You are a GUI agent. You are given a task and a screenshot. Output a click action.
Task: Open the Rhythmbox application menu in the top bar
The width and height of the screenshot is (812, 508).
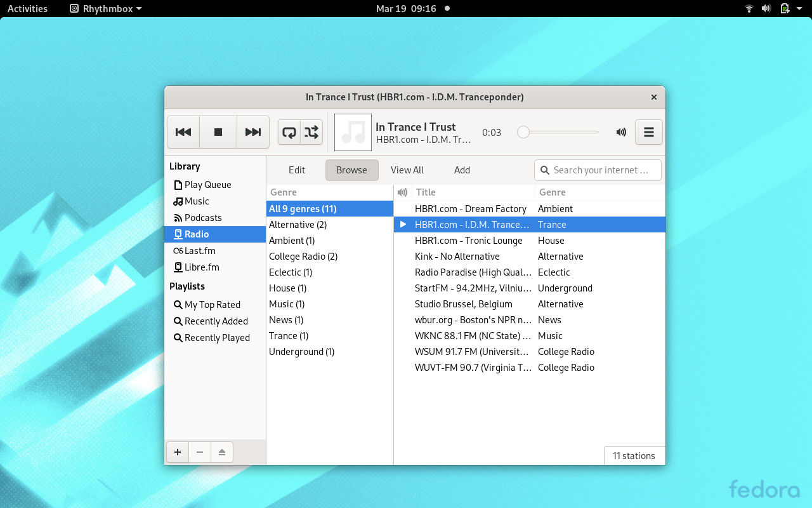[x=105, y=8]
